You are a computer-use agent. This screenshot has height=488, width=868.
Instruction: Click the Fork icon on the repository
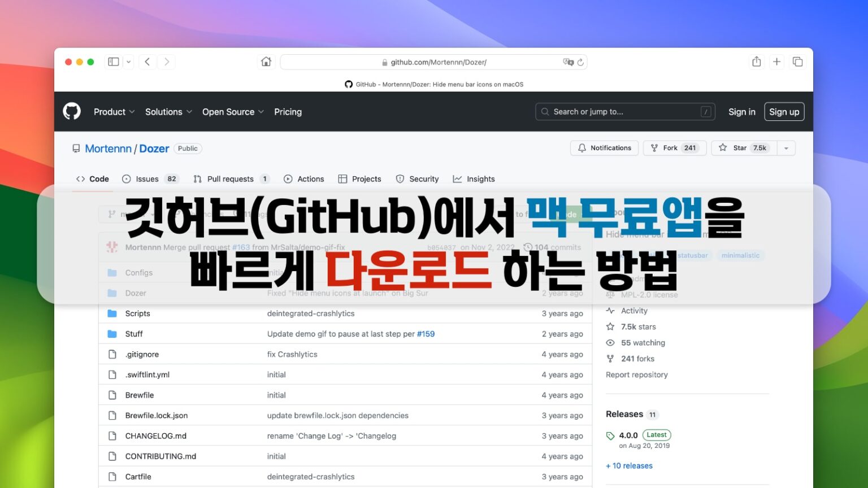[654, 147]
